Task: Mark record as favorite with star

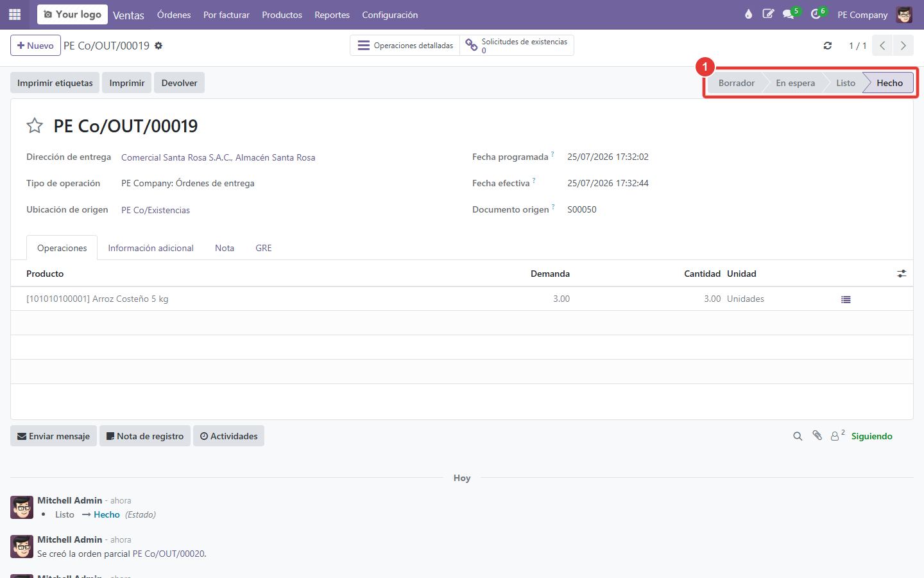Action: (x=35, y=126)
